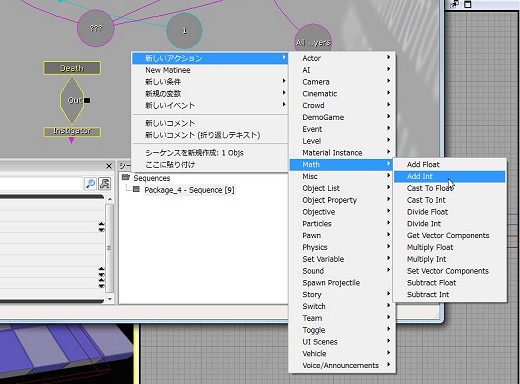This screenshot has width=520, height=384.
Task: Choose Cast To Float action
Action: tap(450, 188)
